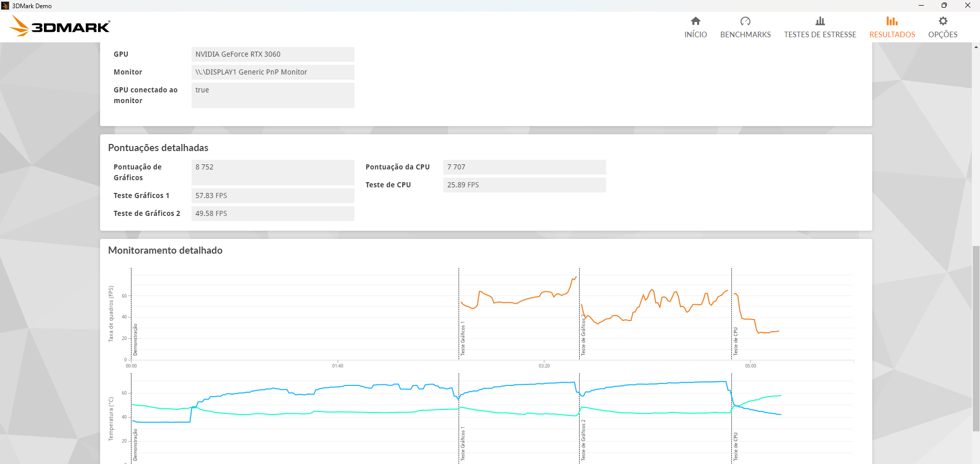Minimize the 3DMark Demo window
The height and width of the screenshot is (464, 980).
pyautogui.click(x=921, y=6)
